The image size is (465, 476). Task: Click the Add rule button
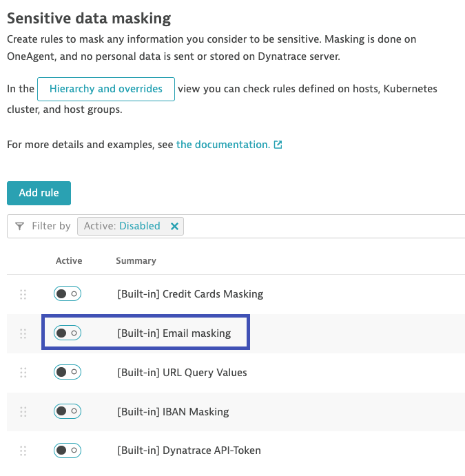(x=39, y=193)
